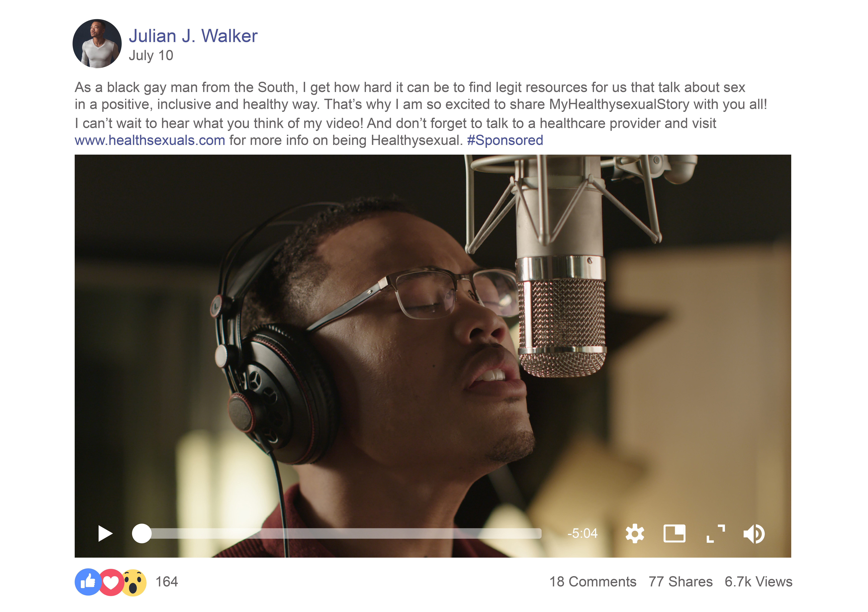View 18 Comments
This screenshot has width=868, height=612.
tap(593, 581)
